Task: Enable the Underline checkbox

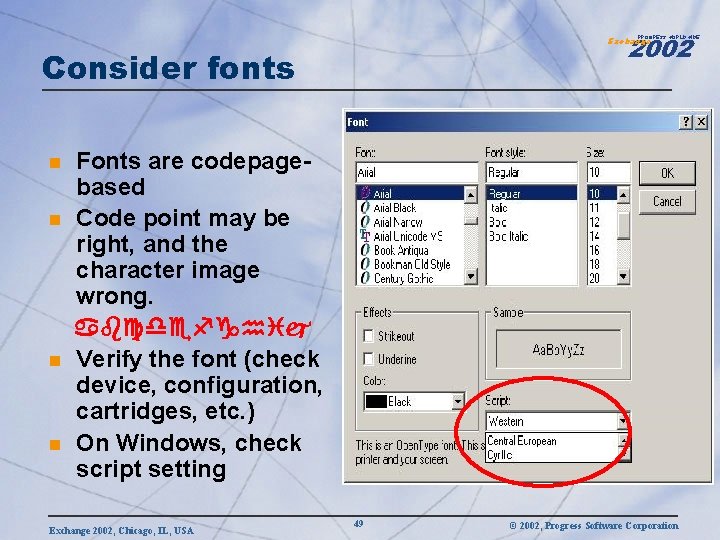Action: coord(368,359)
